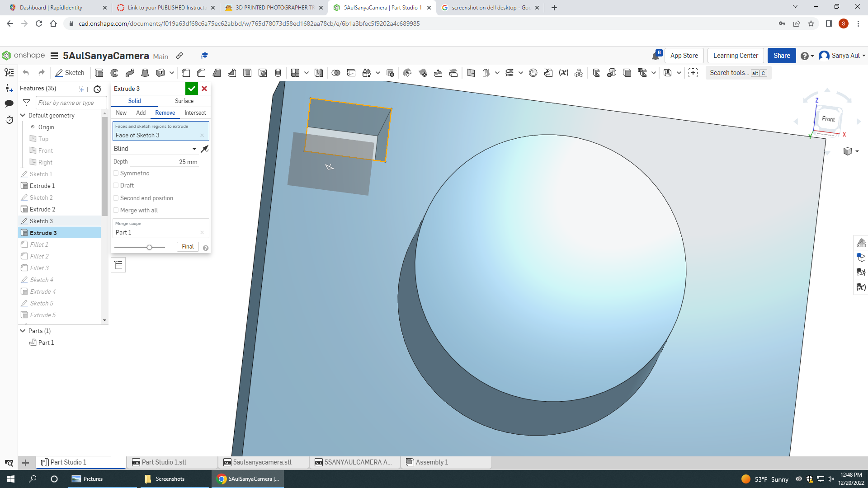Click the Final button in Extrude 3

click(x=187, y=246)
